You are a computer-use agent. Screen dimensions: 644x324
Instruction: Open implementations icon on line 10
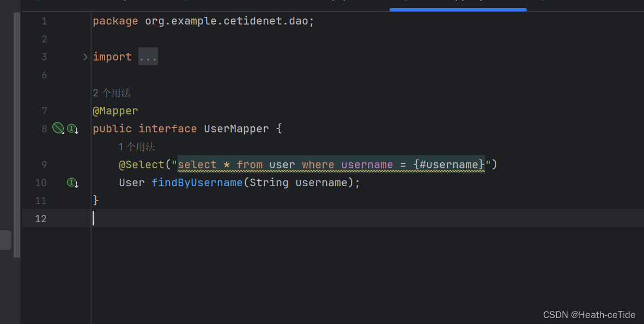(72, 183)
